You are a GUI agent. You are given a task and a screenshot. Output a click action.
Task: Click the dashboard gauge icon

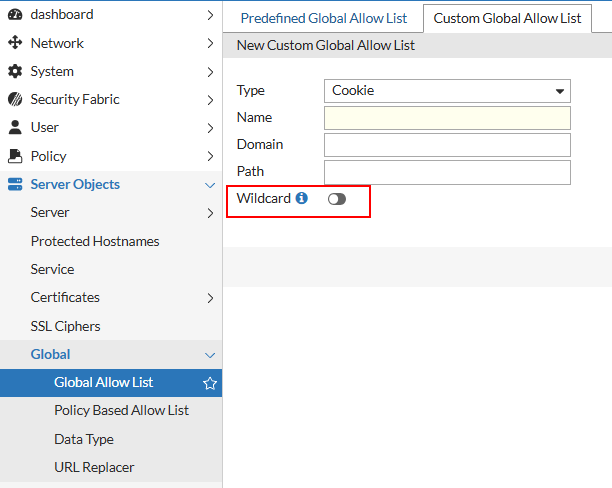pos(15,15)
